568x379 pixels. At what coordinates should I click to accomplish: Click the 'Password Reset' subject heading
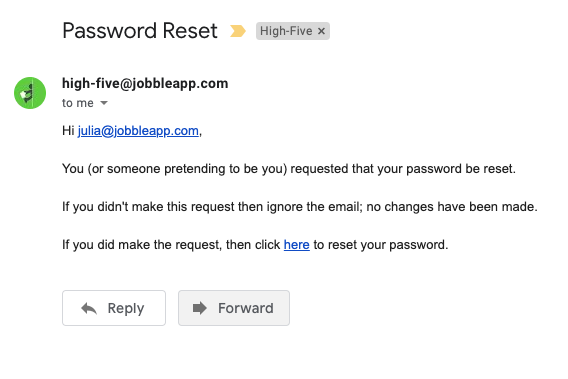point(140,31)
